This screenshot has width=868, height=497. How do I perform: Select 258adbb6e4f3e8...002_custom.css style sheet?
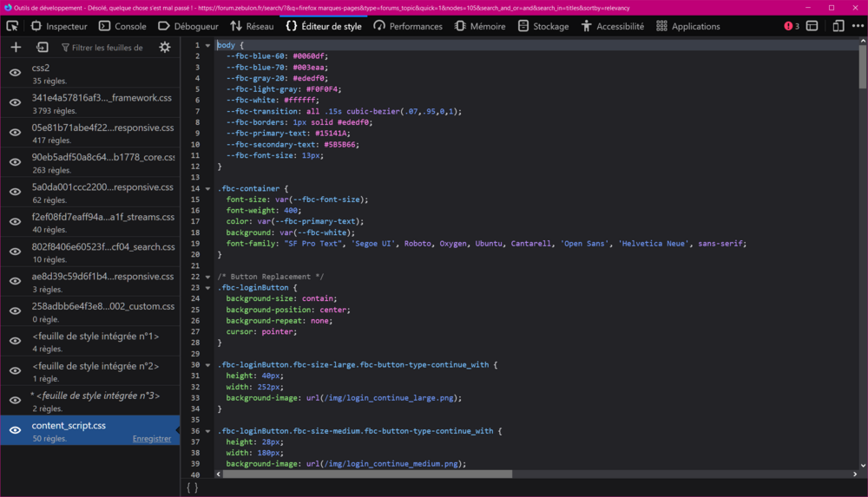[89, 311]
